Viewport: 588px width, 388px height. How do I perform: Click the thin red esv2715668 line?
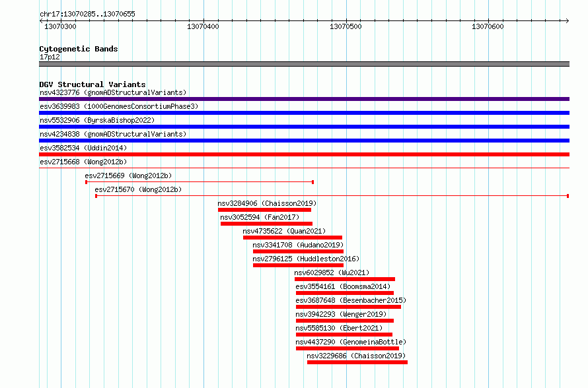tap(304, 168)
